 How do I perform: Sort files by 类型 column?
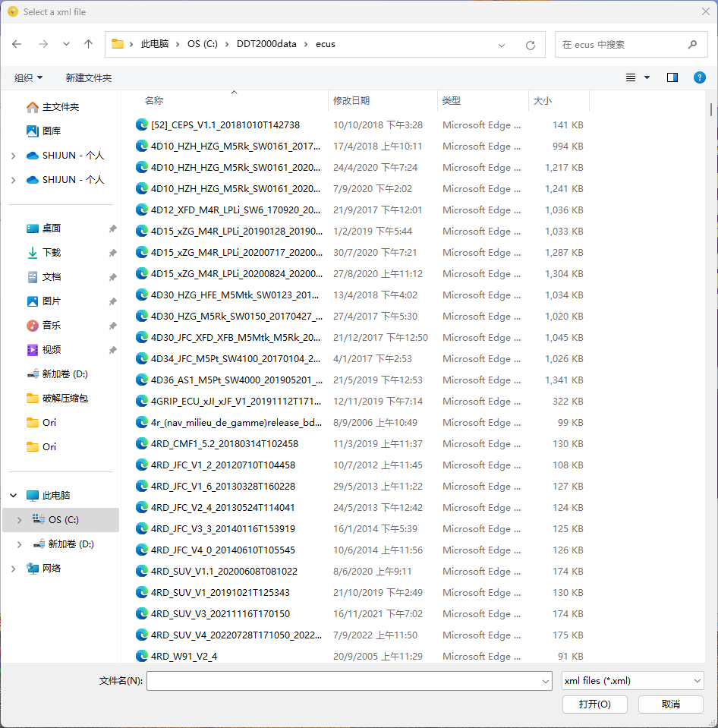451,101
